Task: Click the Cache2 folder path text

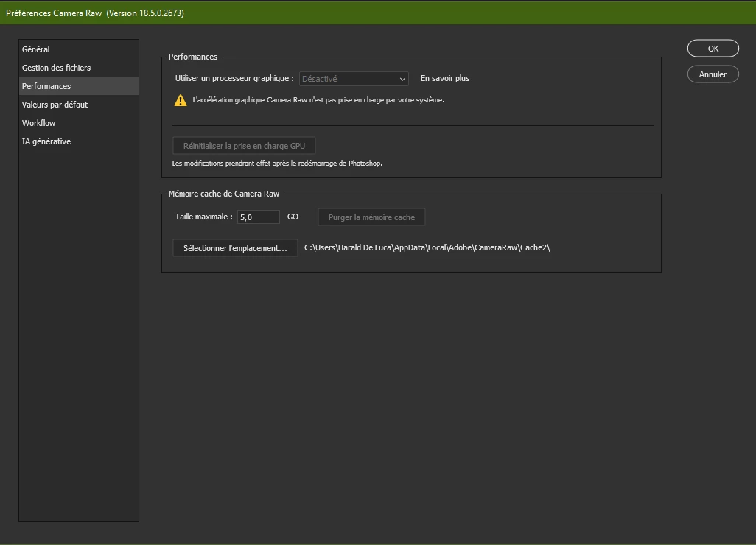Action: pos(427,247)
